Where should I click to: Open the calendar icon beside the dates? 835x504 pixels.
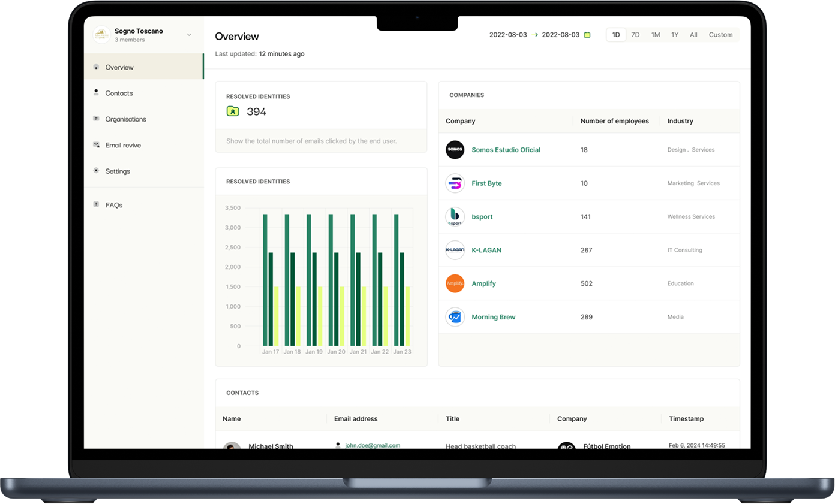[x=587, y=35]
